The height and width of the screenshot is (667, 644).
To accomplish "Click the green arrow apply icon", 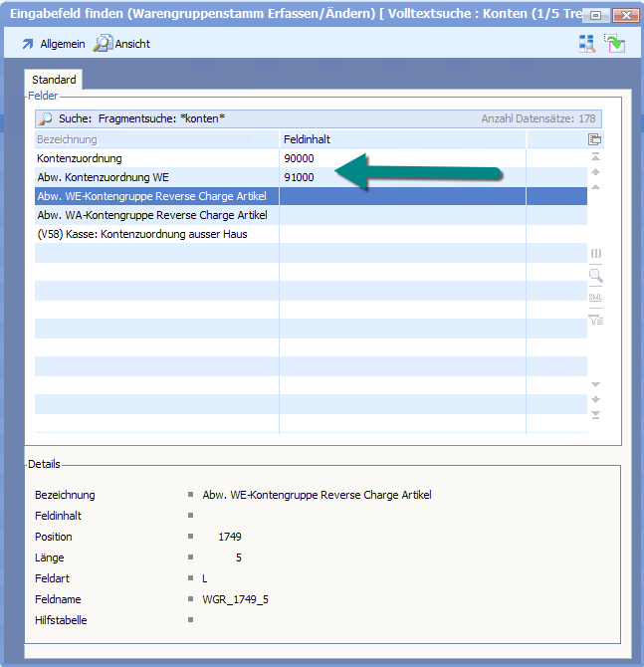I will 614,44.
